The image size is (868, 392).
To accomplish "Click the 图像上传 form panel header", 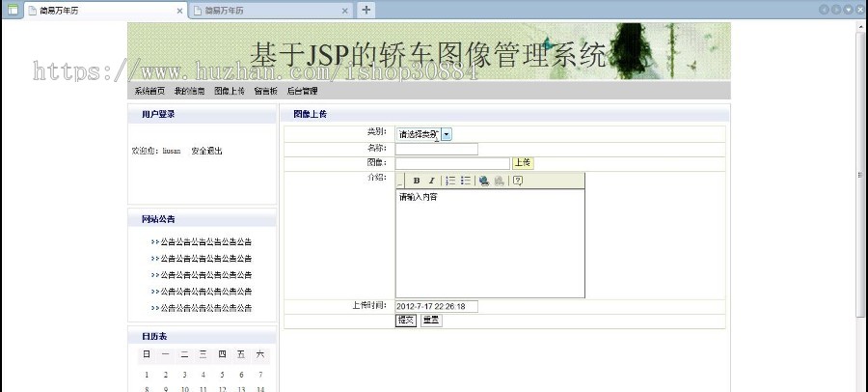I will pos(503,114).
